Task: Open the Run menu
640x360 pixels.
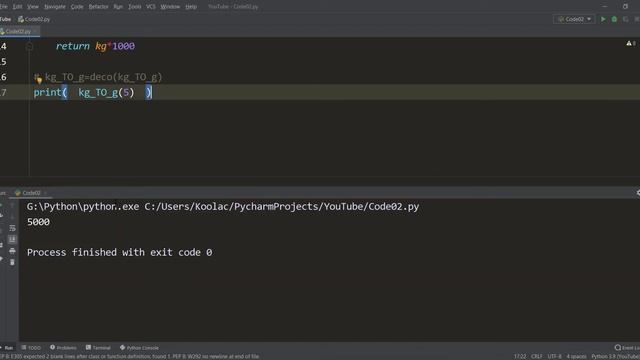Action: pos(118,7)
